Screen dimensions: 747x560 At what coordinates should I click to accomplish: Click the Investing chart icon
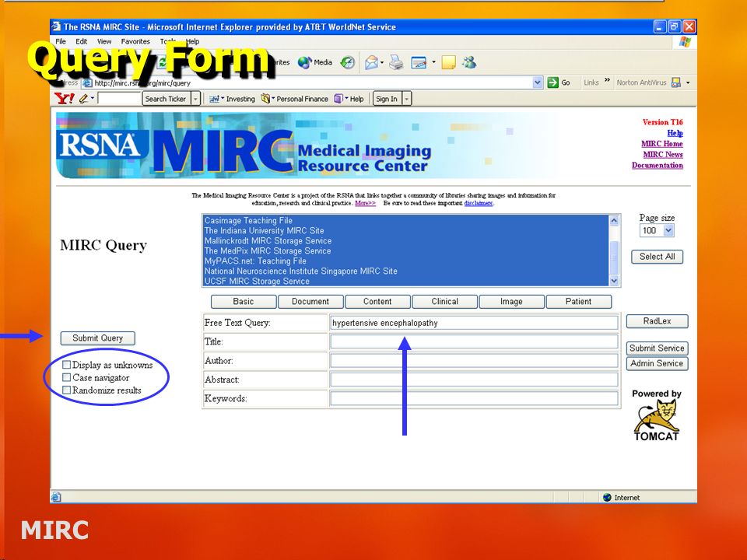[215, 99]
